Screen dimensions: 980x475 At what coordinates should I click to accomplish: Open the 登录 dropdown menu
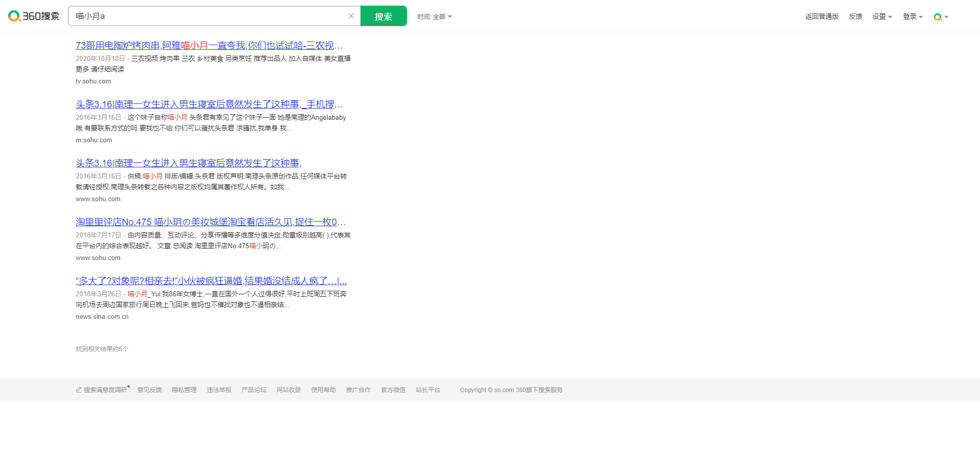click(x=913, y=17)
